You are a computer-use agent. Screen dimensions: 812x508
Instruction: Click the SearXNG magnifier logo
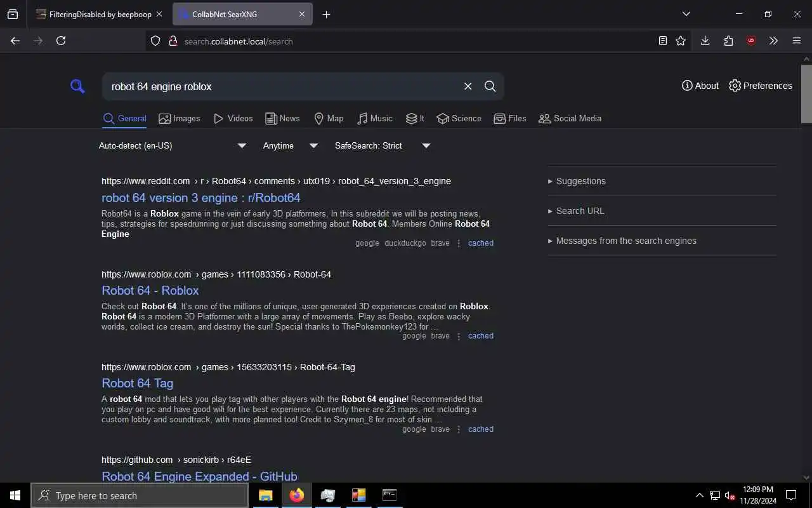77,86
